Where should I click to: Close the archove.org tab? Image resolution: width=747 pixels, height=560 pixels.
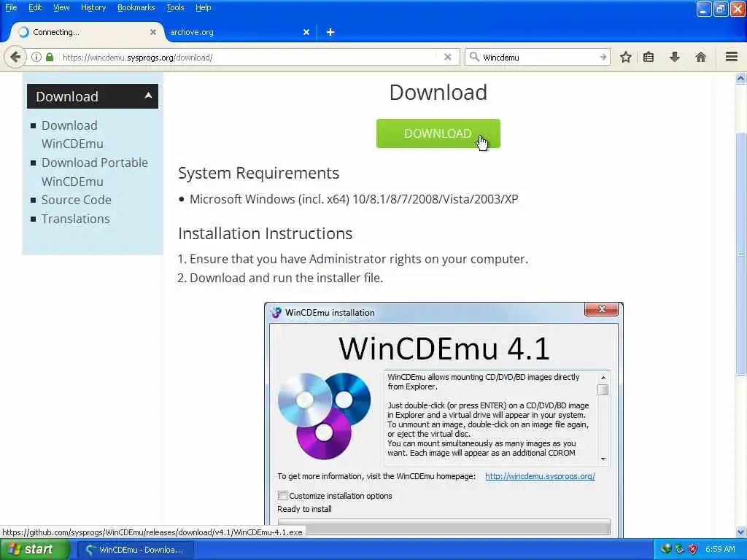(306, 32)
